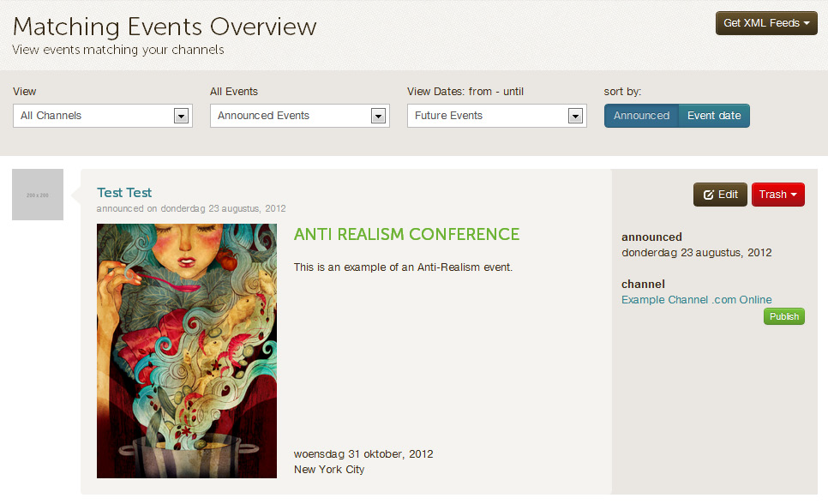
Task: Click the 'View Dates: from - until' label
Action: coord(465,92)
